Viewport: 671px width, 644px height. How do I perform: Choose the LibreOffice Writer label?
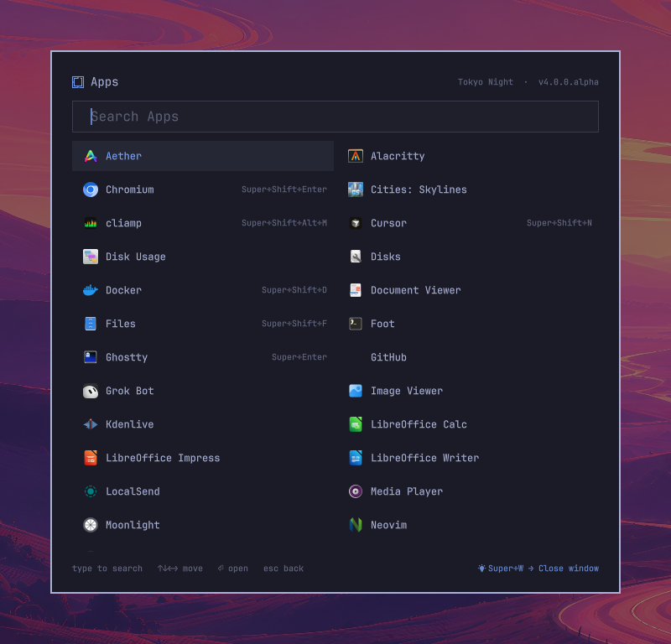[x=424, y=458]
